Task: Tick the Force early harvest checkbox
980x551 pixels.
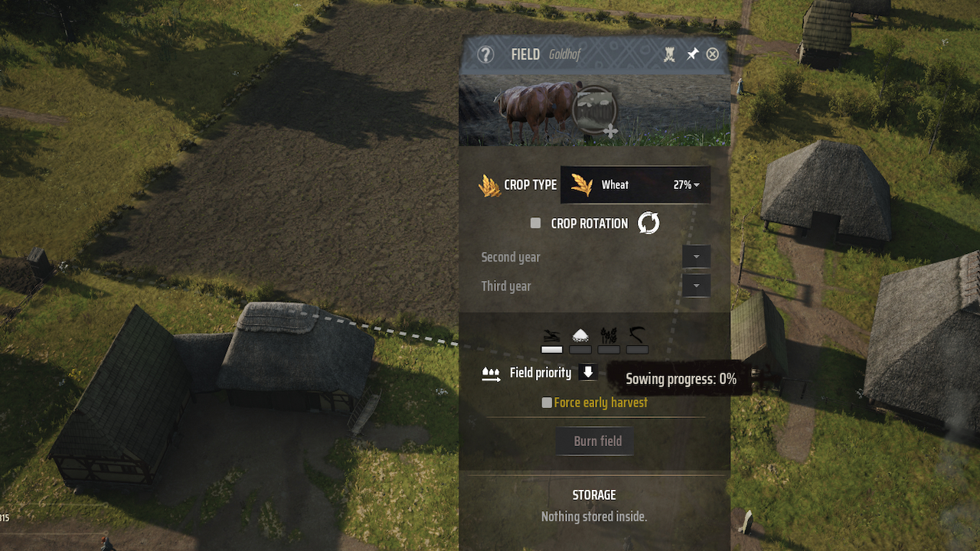Action: coord(547,403)
